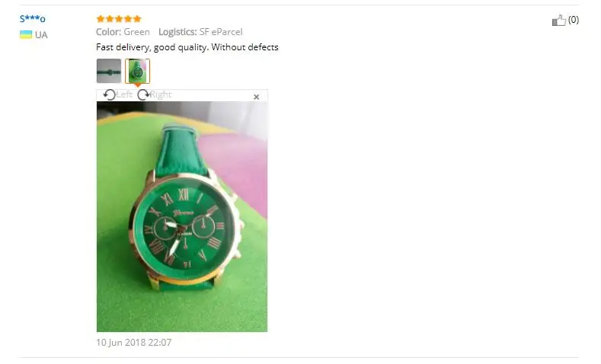Viewport: 601px width, 364px height.
Task: Click the Right rotate label
Action: pyautogui.click(x=161, y=94)
